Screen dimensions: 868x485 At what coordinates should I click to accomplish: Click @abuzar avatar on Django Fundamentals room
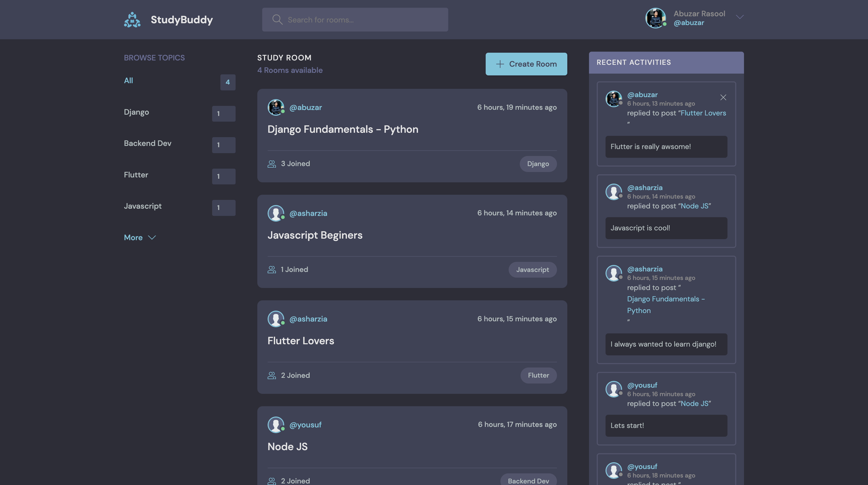tap(276, 107)
